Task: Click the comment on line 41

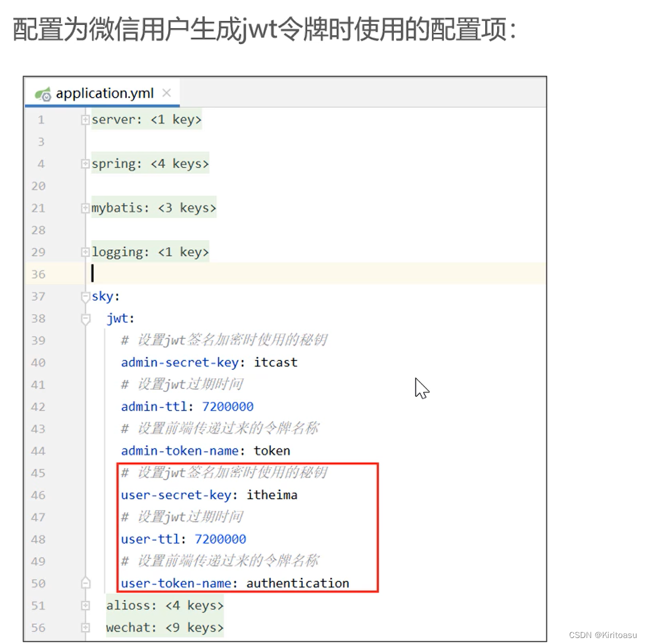Action: tap(182, 385)
